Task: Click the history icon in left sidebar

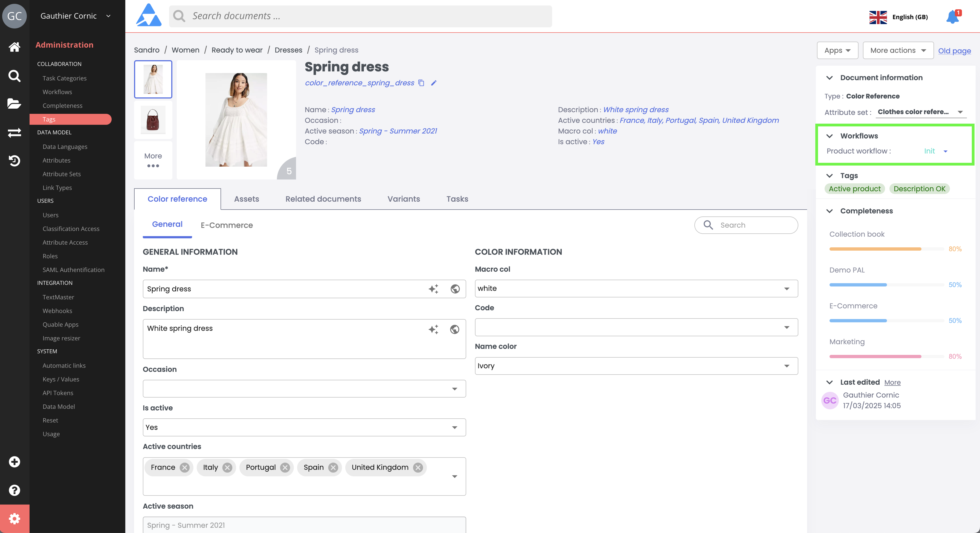Action: click(x=15, y=161)
